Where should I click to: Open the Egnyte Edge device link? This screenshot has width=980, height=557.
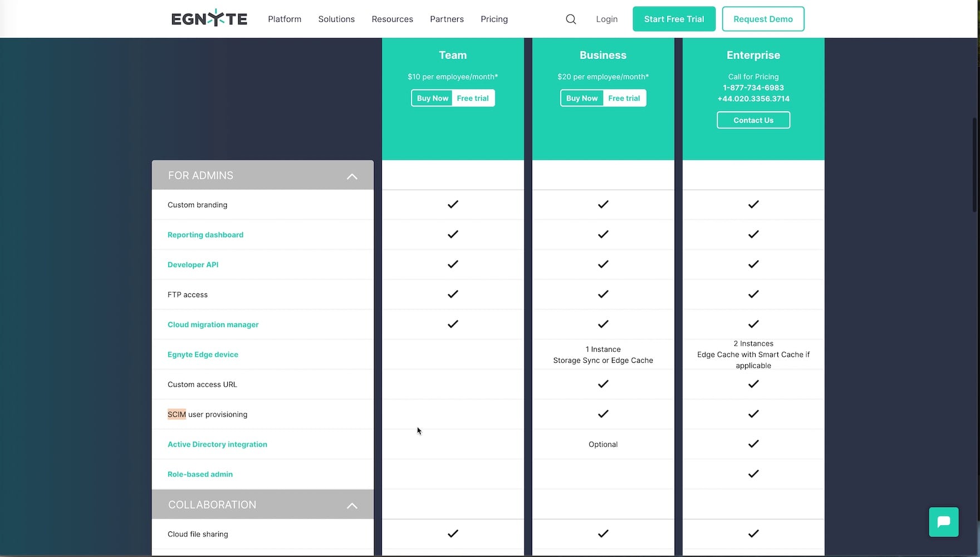[x=203, y=354]
